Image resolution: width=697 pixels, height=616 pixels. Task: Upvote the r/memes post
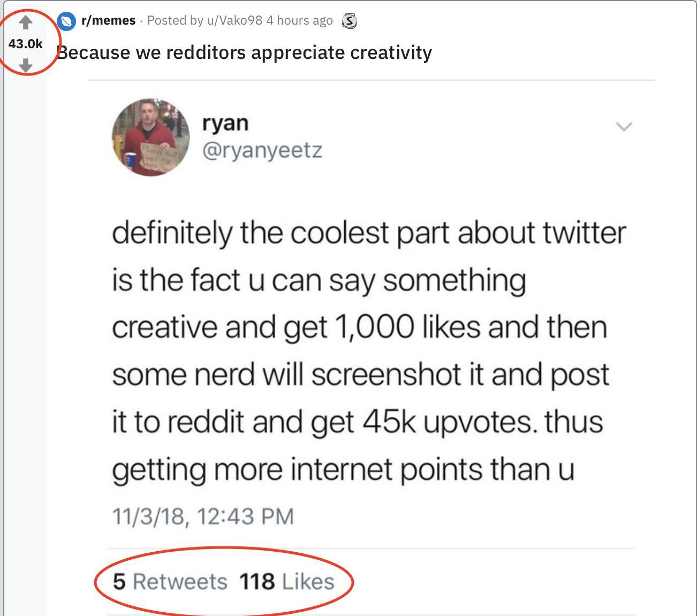pos(26,22)
